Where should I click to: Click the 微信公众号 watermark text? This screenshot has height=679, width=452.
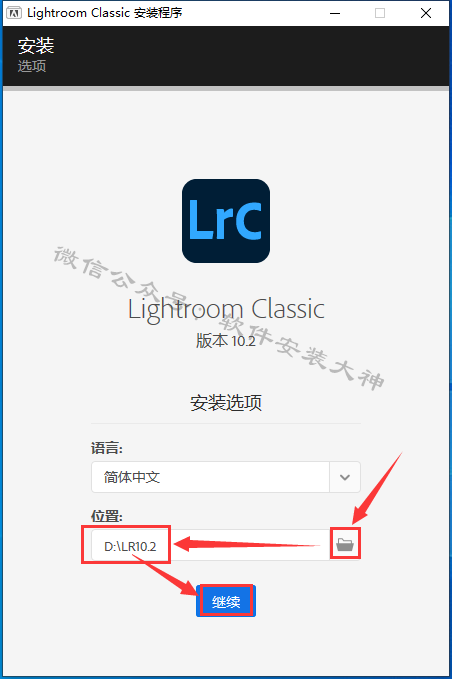121,275
